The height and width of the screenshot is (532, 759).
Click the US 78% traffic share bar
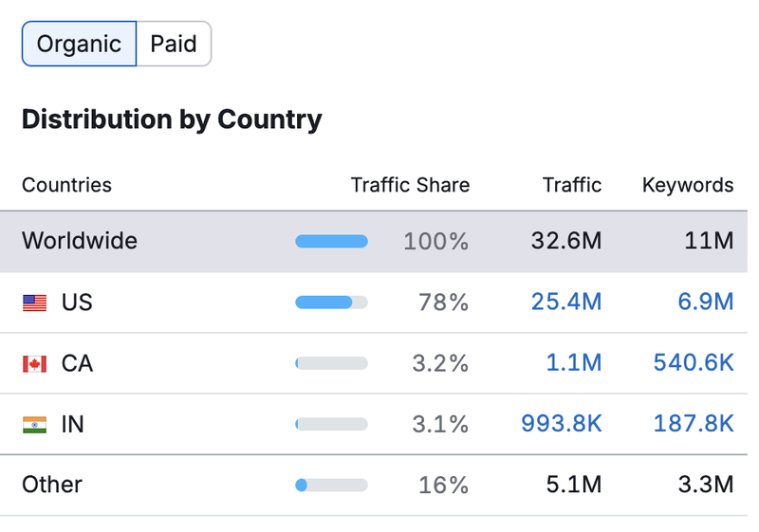click(x=331, y=303)
